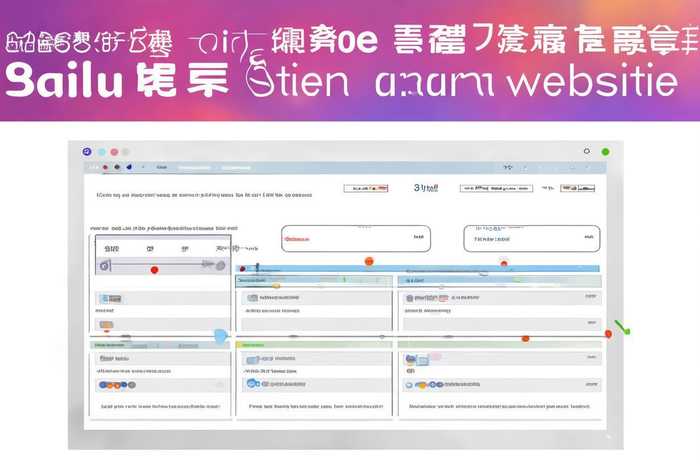Click the orange circle above the middle column
This screenshot has height=470, width=700.
pos(369,261)
